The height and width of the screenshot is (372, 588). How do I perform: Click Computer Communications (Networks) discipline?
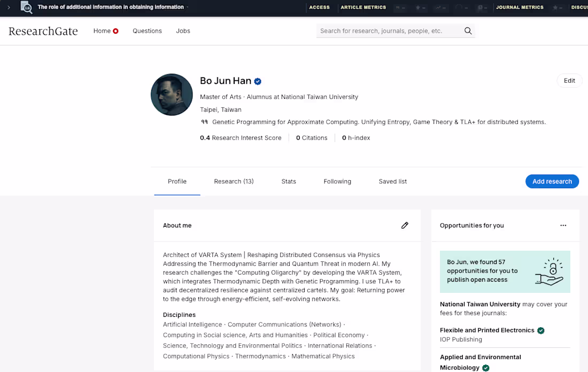click(x=284, y=324)
